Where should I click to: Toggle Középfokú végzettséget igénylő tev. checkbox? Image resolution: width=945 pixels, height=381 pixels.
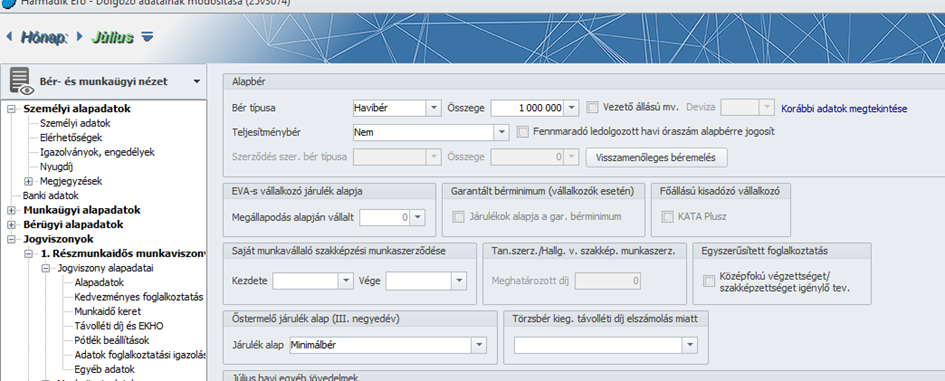click(709, 282)
